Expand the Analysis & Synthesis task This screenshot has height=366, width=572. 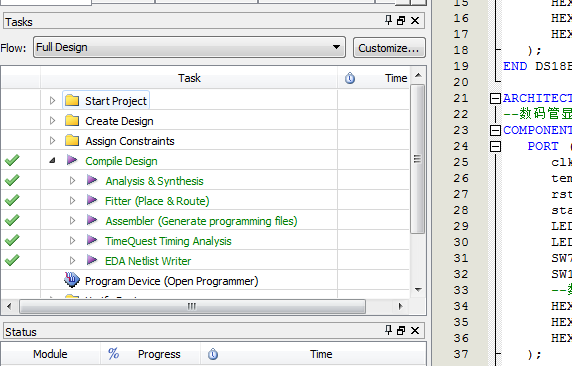[72, 181]
